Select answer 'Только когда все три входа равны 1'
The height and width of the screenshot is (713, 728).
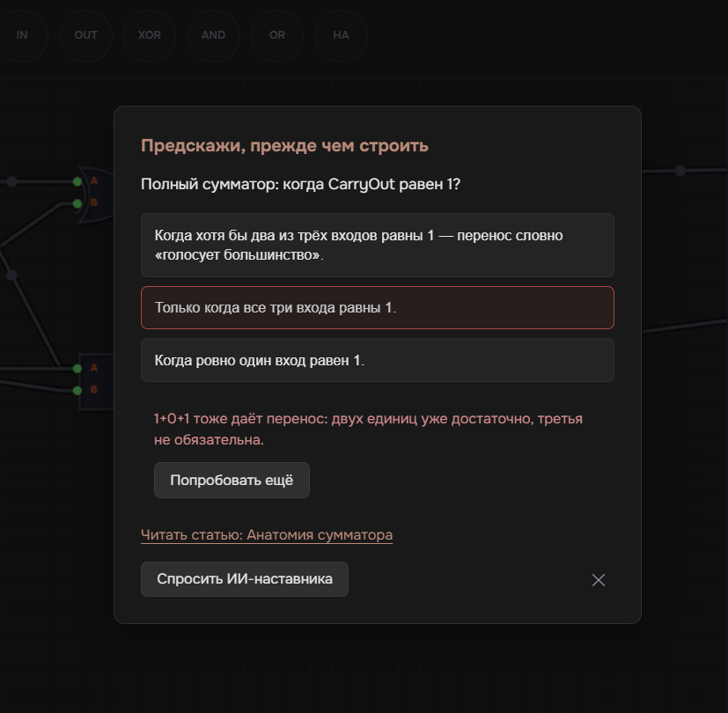[x=378, y=308]
